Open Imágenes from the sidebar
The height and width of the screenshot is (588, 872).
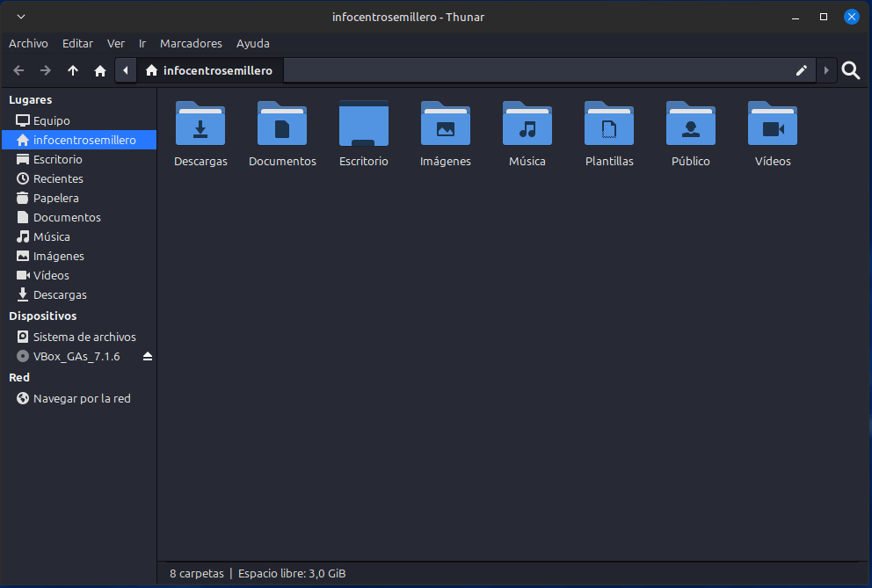coord(79,256)
